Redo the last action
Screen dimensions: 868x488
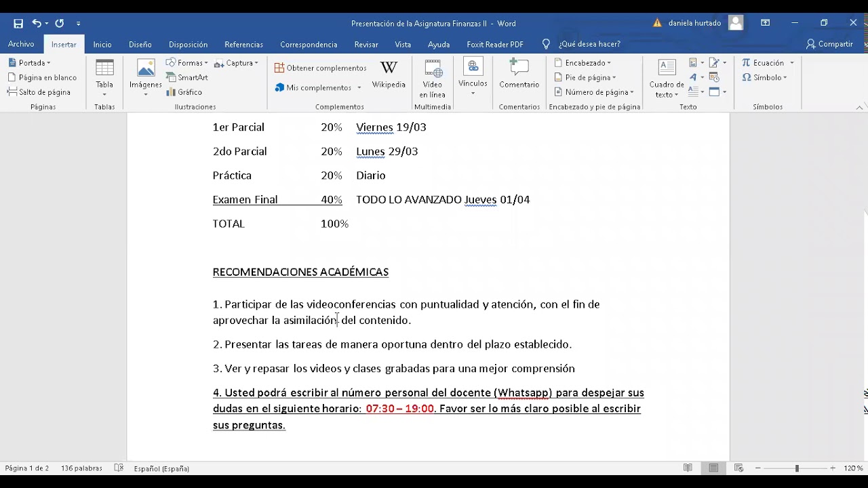click(60, 23)
